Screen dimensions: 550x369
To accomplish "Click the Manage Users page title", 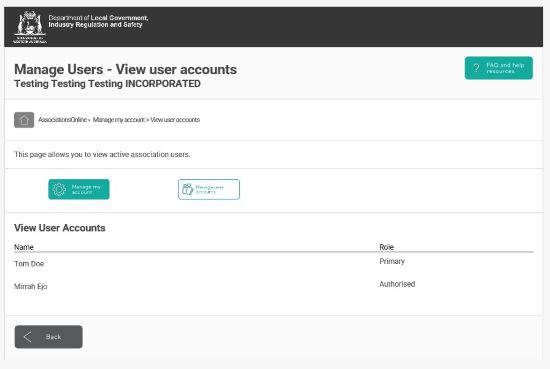I will click(125, 69).
